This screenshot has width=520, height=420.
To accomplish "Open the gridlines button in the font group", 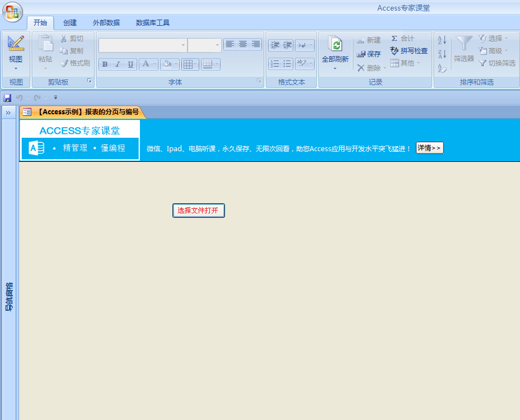I will tap(190, 64).
